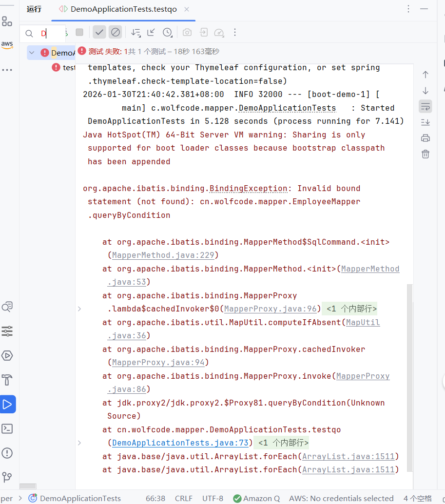Open more test toolbar options
Screen dimensions: 445x504
coord(235,32)
